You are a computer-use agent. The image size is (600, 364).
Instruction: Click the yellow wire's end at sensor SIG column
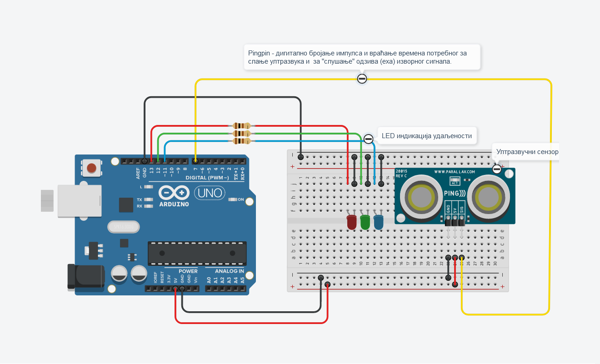[x=462, y=258]
